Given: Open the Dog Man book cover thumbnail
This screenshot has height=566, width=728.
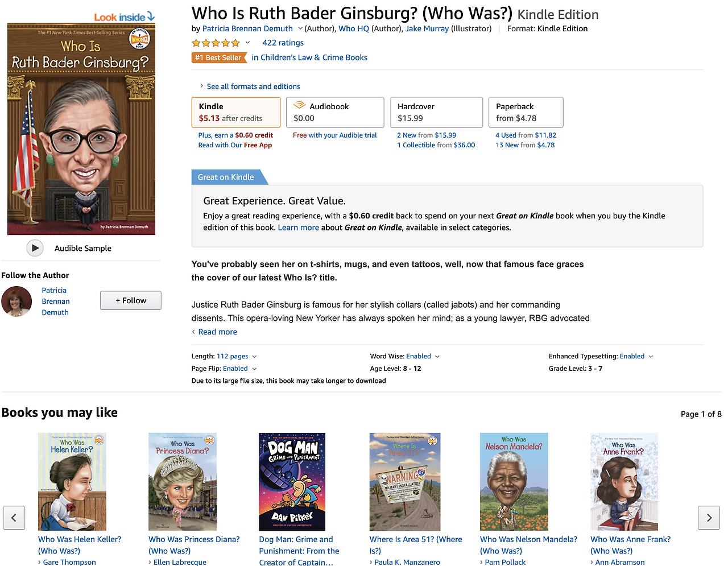Looking at the screenshot, I should (292, 482).
